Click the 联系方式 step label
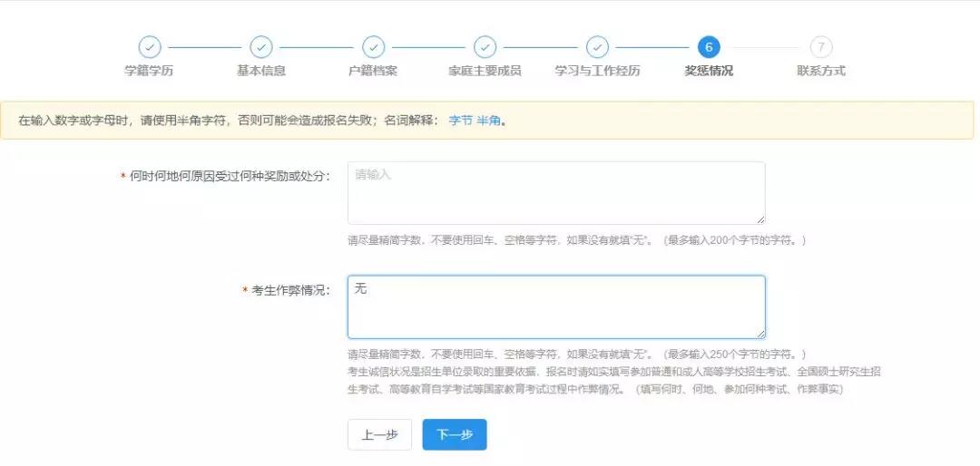 point(821,71)
